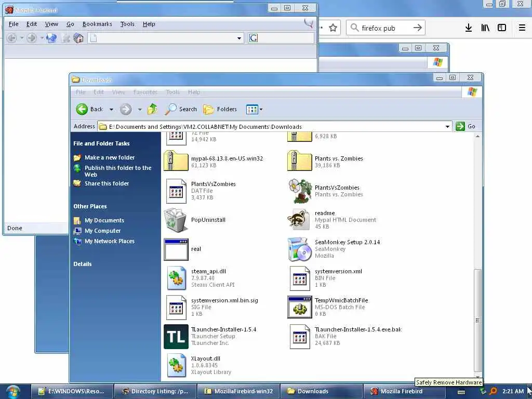Image resolution: width=532 pixels, height=399 pixels.
Task: Open the View menu in Downloads window
Action: 118,92
